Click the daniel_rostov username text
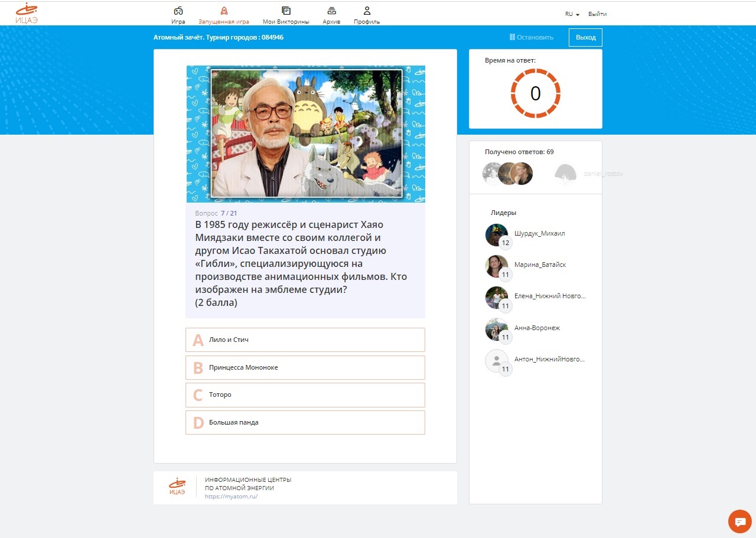 coord(603,174)
